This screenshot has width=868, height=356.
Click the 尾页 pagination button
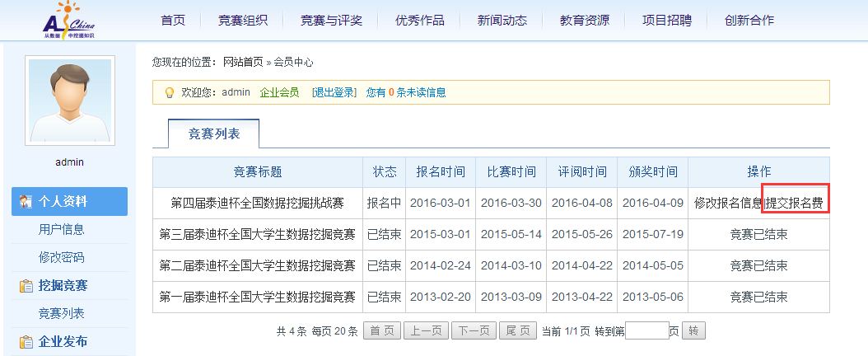518,331
